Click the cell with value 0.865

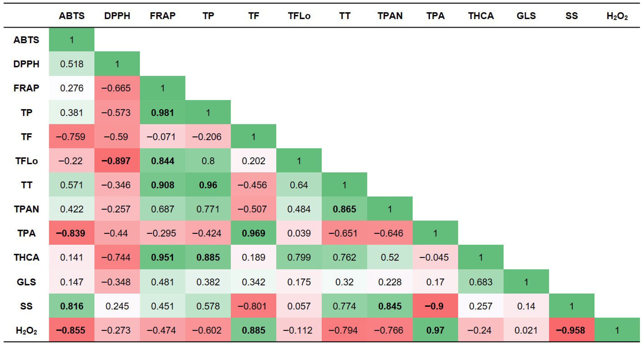pos(344,209)
